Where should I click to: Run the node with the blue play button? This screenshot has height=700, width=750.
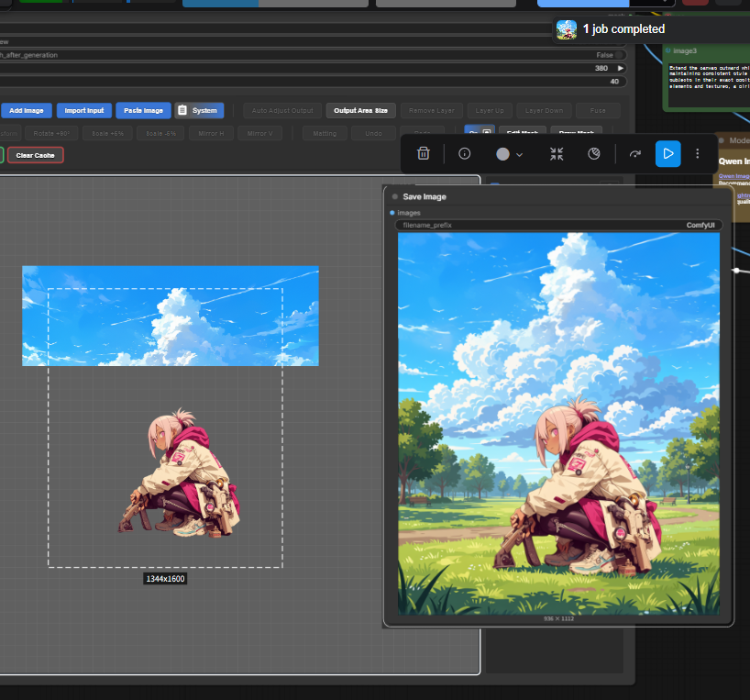[x=667, y=154]
